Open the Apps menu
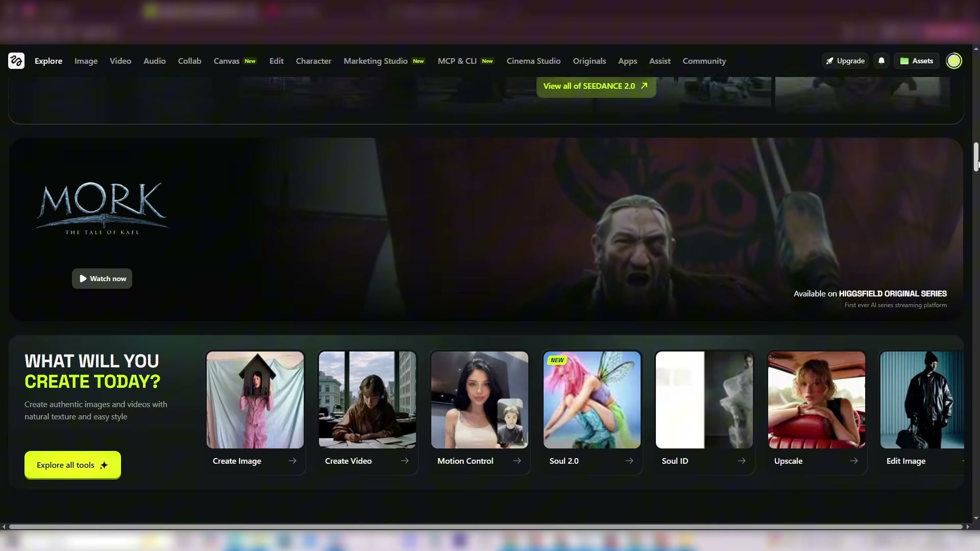Viewport: 980px width, 551px height. 627,61
